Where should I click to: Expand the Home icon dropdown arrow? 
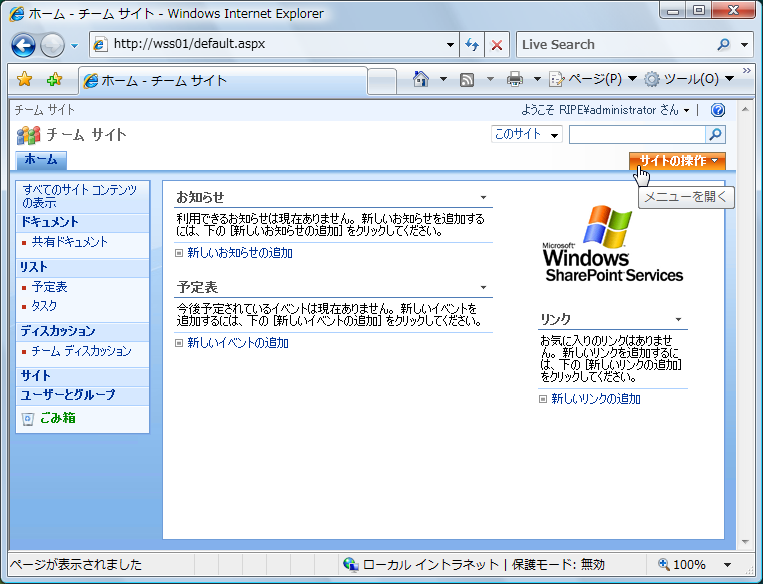(x=443, y=79)
